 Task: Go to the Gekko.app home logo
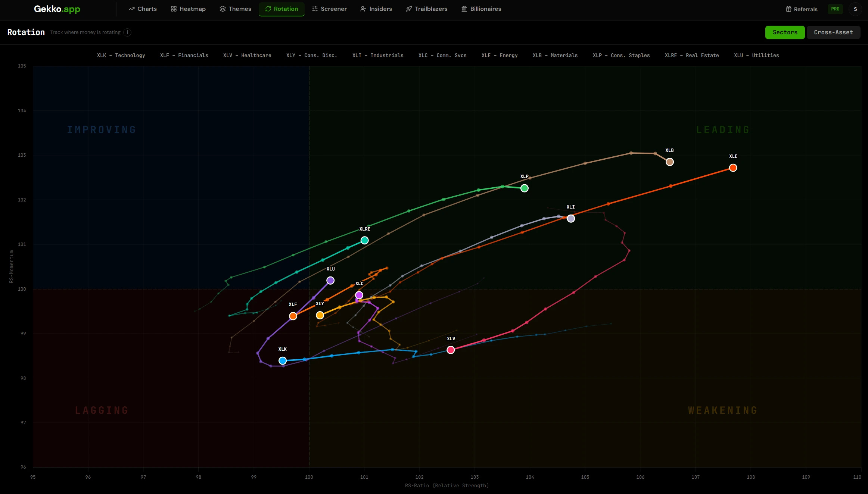click(57, 9)
